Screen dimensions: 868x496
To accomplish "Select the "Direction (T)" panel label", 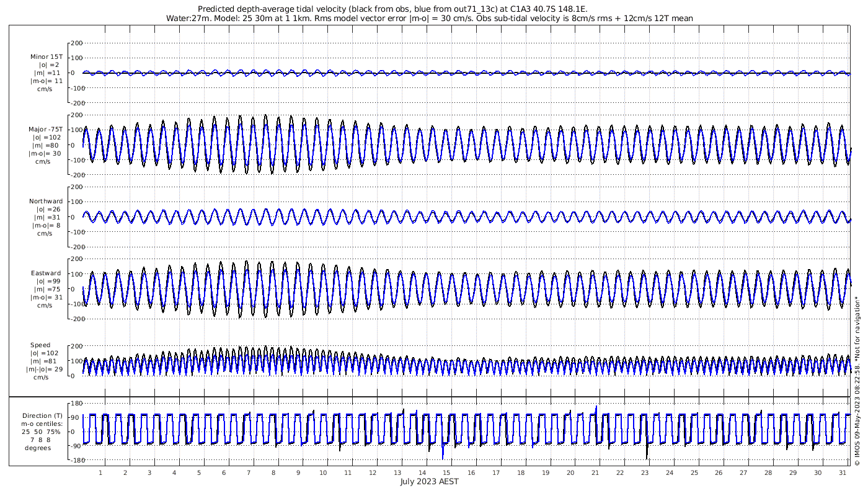I will coord(42,416).
